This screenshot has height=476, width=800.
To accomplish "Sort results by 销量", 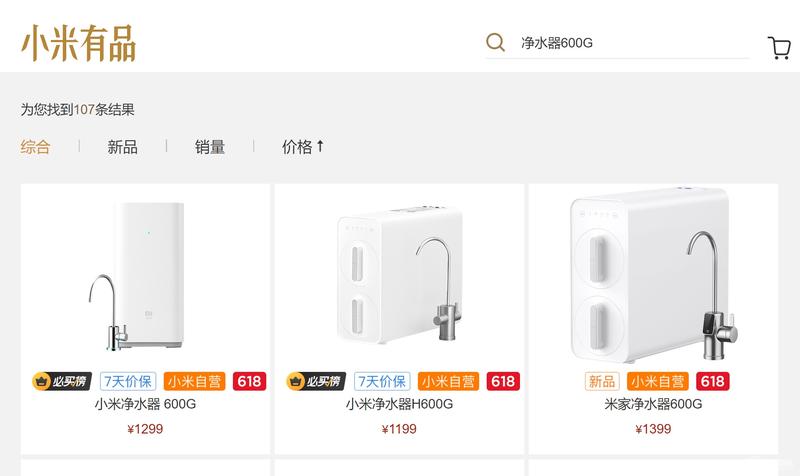I will tap(210, 147).
